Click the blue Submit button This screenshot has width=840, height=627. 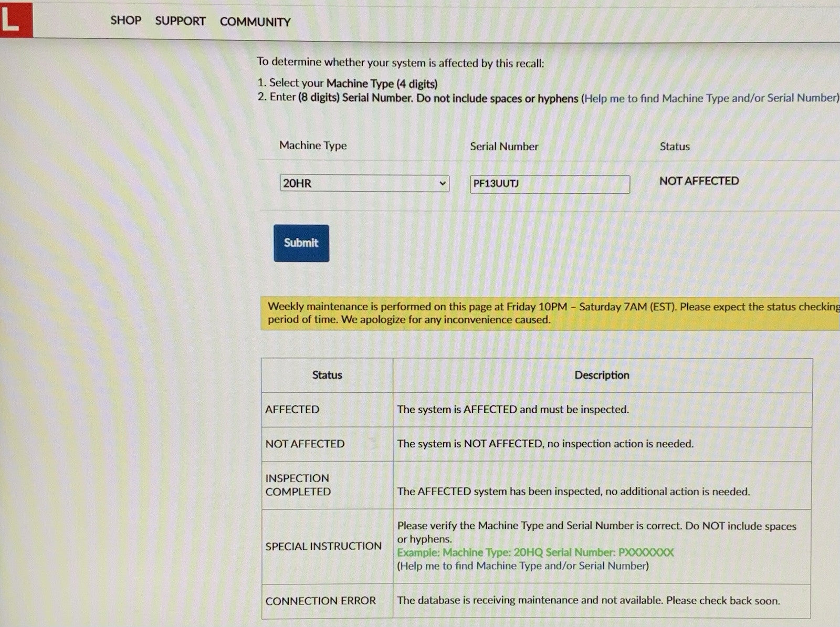pos(301,243)
